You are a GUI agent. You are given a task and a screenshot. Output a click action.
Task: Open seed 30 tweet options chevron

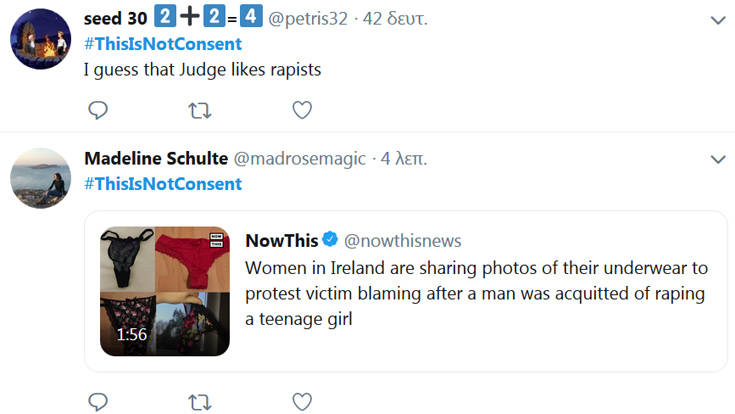(x=717, y=20)
